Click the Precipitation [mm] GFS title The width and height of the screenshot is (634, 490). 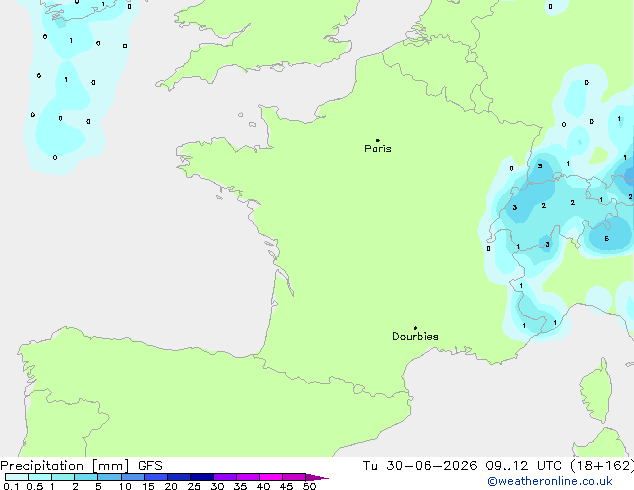[x=81, y=466]
